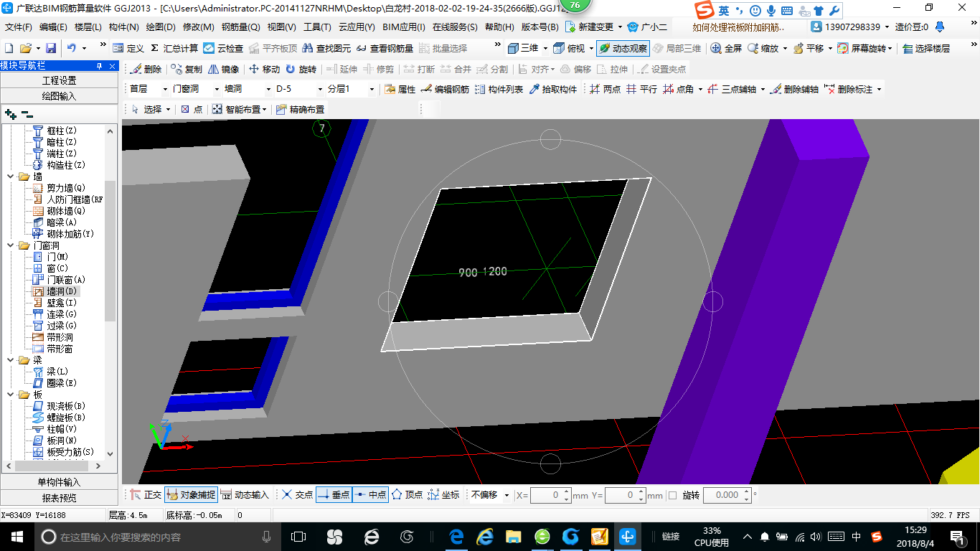Open 云检查 cloud check
The width and height of the screenshot is (980, 551).
click(223, 48)
